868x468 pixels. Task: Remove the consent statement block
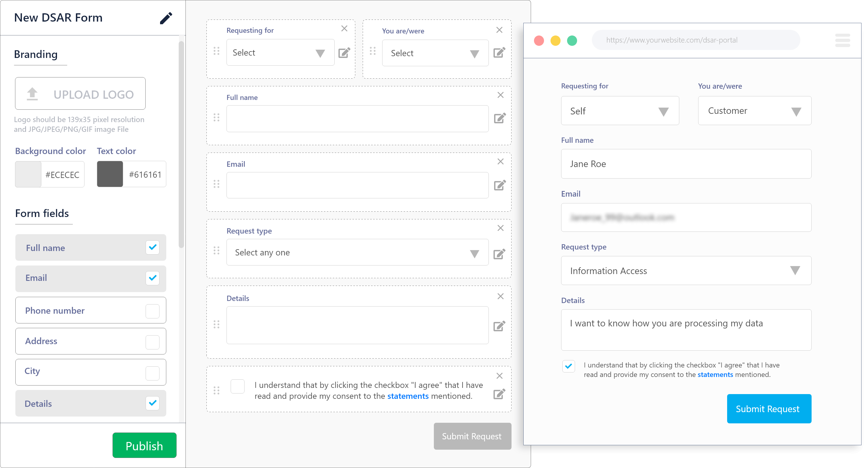(499, 376)
